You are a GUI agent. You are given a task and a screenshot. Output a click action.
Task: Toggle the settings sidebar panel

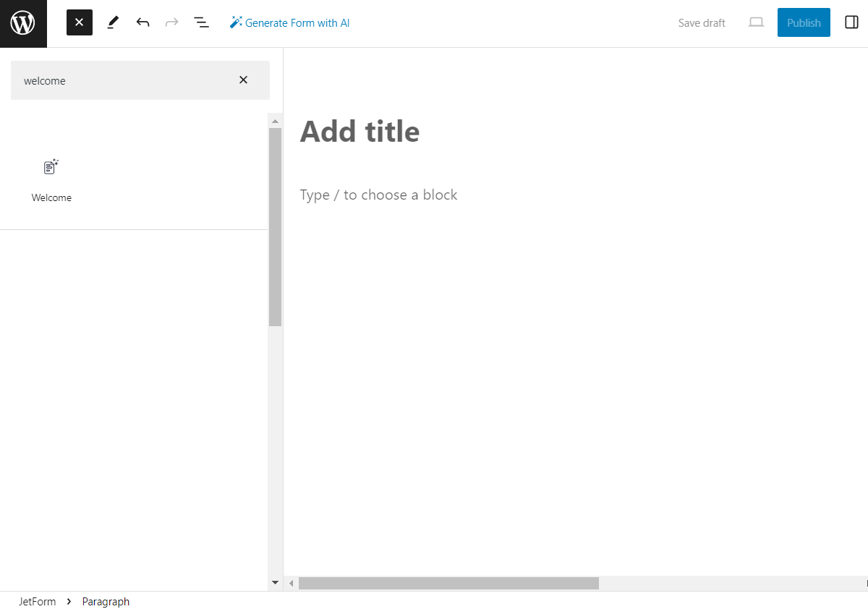851,22
